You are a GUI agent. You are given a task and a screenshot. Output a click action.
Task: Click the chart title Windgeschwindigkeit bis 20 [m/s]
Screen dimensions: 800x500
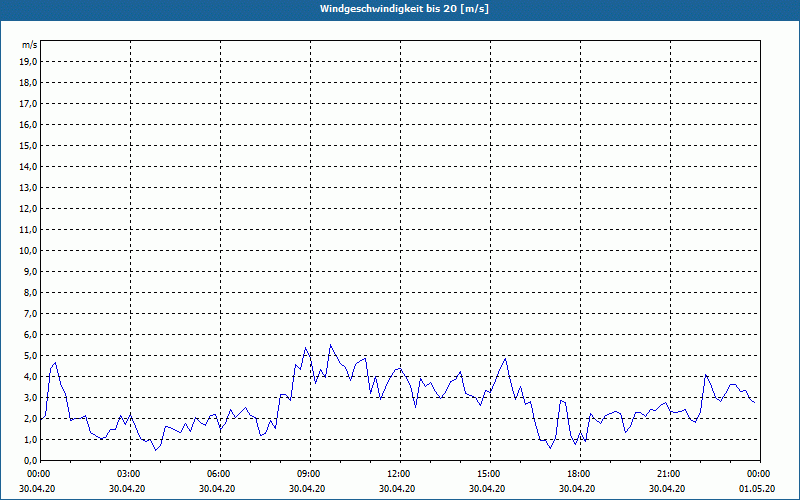point(404,9)
